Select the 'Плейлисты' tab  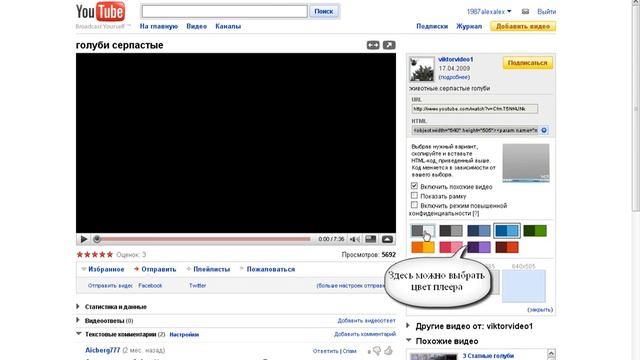point(208,269)
